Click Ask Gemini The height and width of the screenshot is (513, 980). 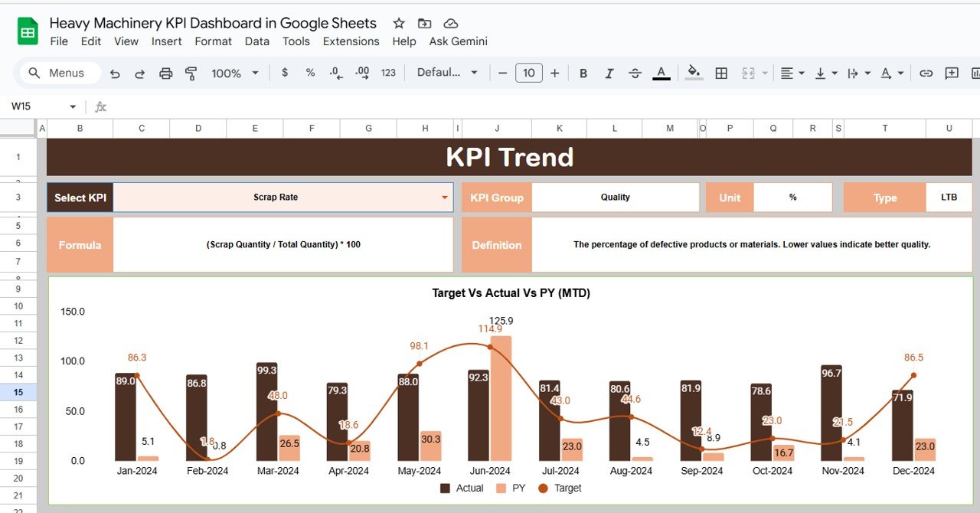458,41
